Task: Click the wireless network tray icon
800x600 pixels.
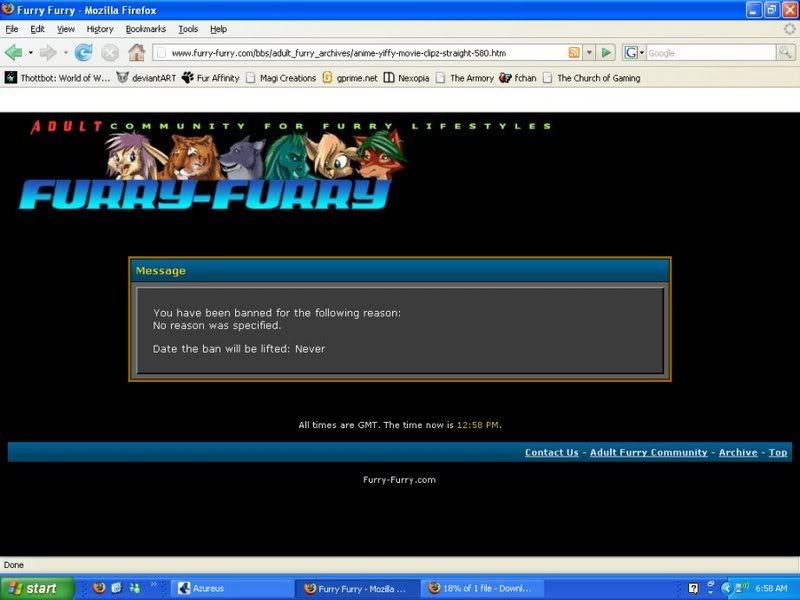Action: click(741, 588)
